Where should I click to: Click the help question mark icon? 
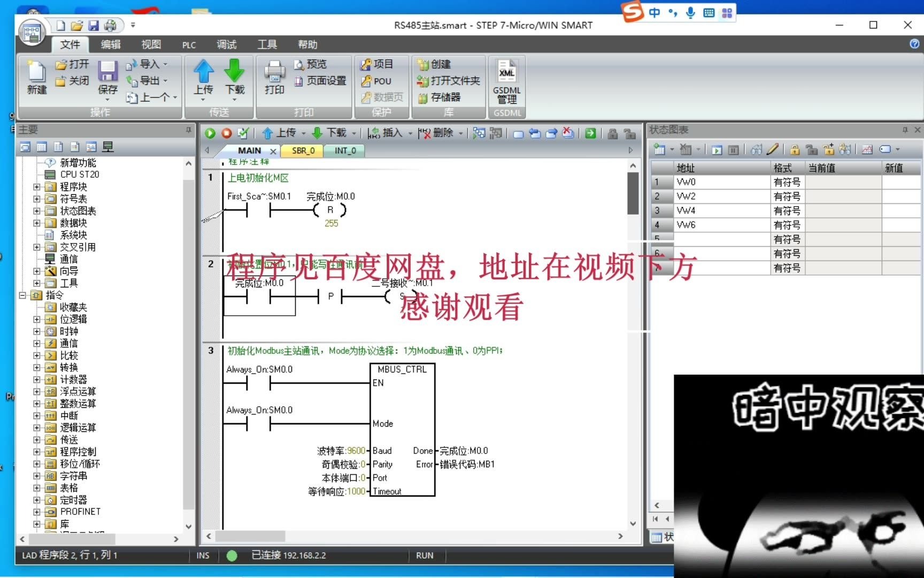click(914, 44)
